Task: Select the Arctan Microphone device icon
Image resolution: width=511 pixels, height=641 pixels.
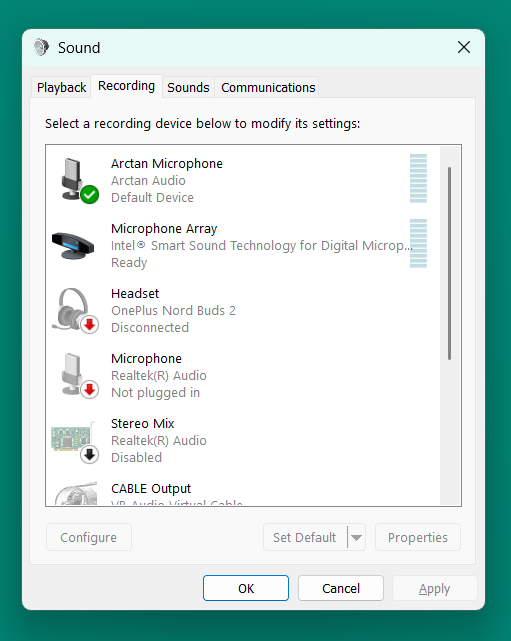Action: (80, 180)
